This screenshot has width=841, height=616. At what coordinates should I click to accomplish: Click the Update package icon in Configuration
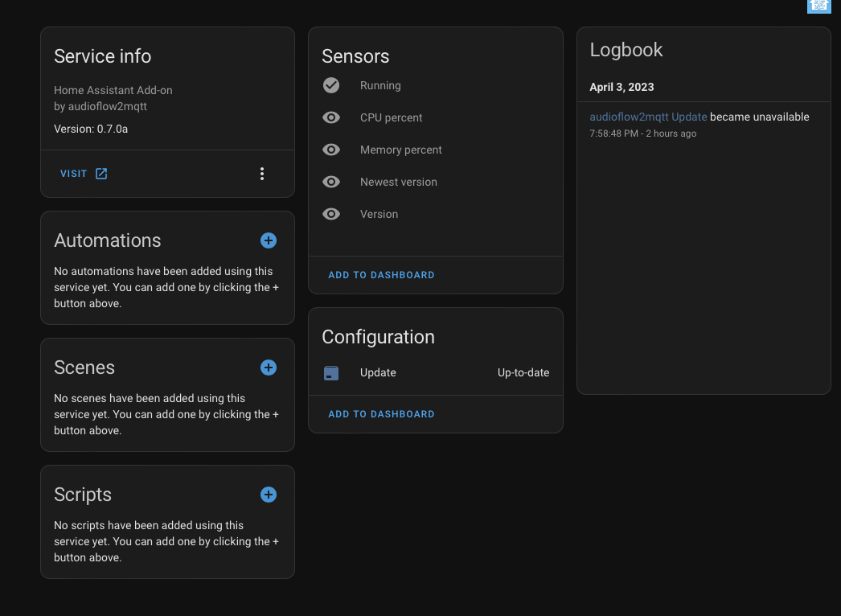coord(330,372)
